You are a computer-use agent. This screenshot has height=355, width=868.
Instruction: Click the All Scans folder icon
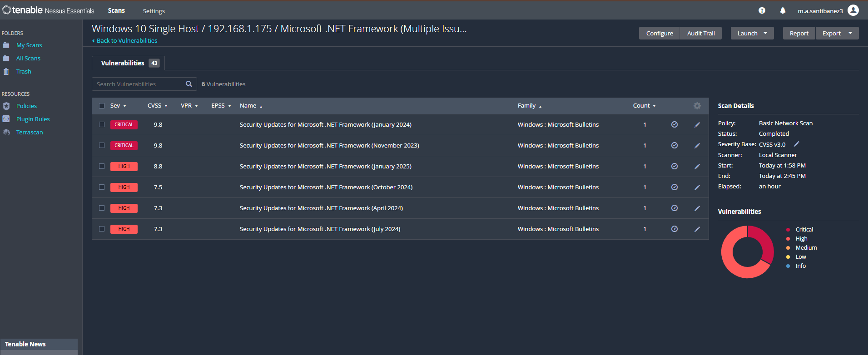point(6,58)
